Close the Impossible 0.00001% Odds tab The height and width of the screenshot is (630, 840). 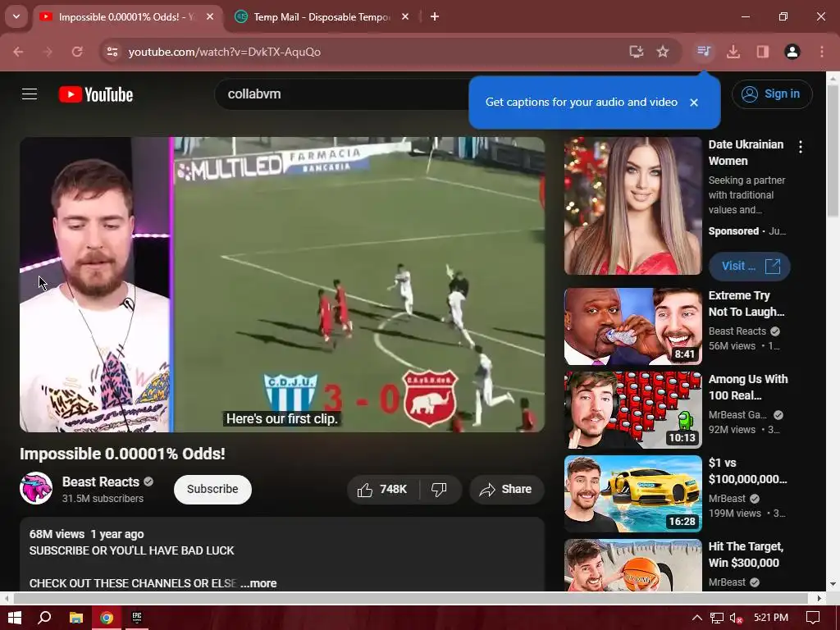click(210, 16)
